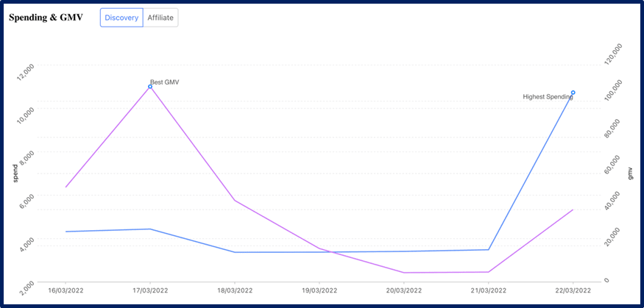Select the 16/03/2022 date label
This screenshot has width=644, height=308.
[x=66, y=290]
